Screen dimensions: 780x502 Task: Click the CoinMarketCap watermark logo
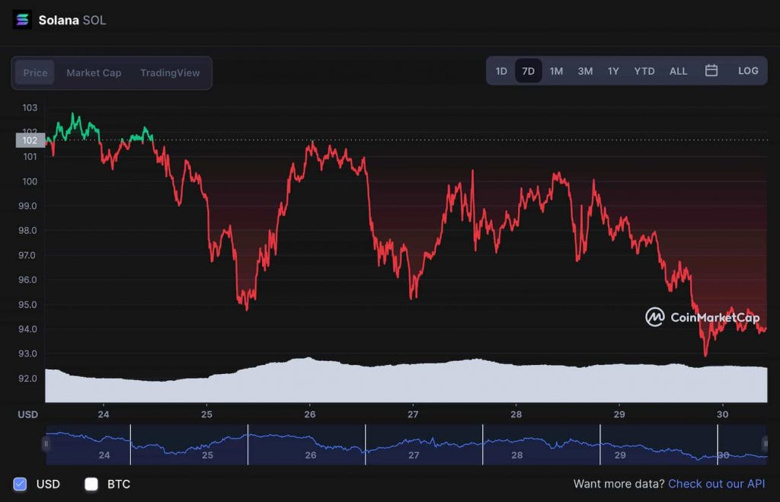tap(702, 317)
